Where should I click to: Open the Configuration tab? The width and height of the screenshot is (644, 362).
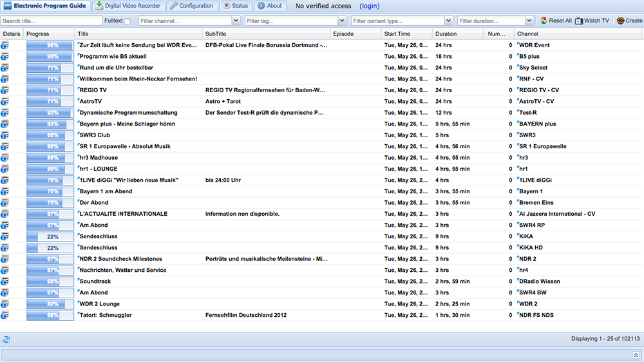click(191, 6)
